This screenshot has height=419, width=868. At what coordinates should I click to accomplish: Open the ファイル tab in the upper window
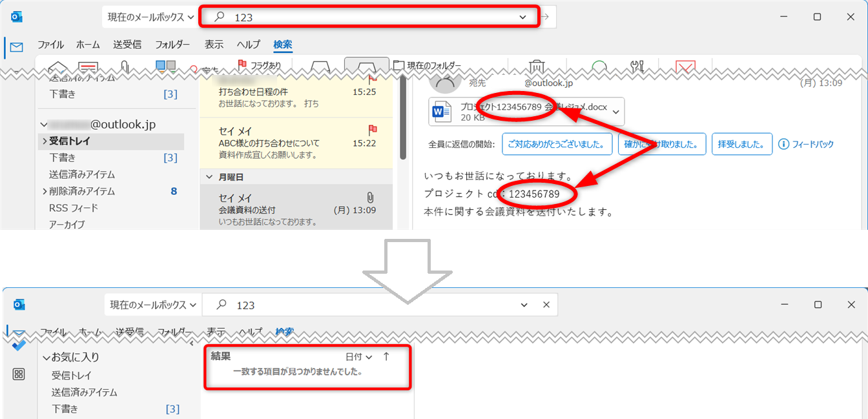coord(50,45)
